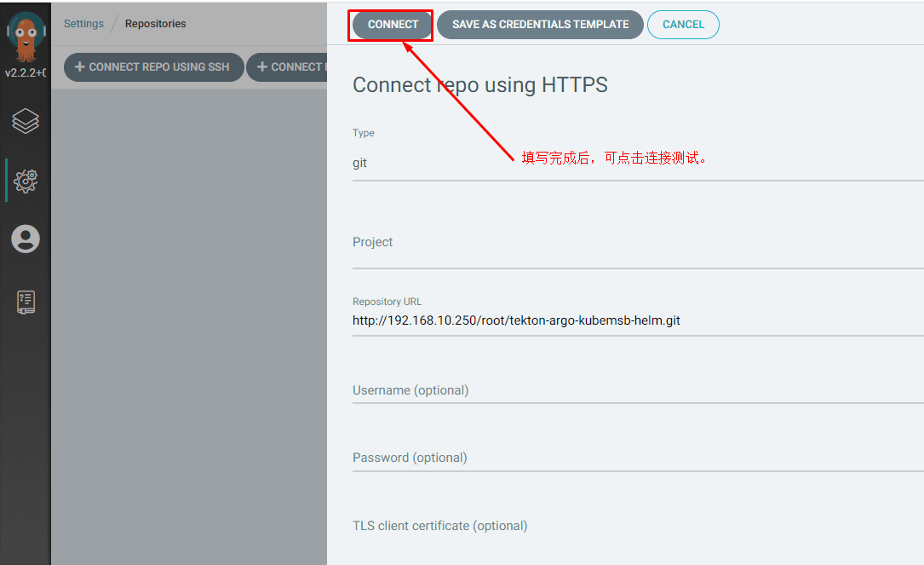Open Settings gear icon in sidebar

click(26, 181)
